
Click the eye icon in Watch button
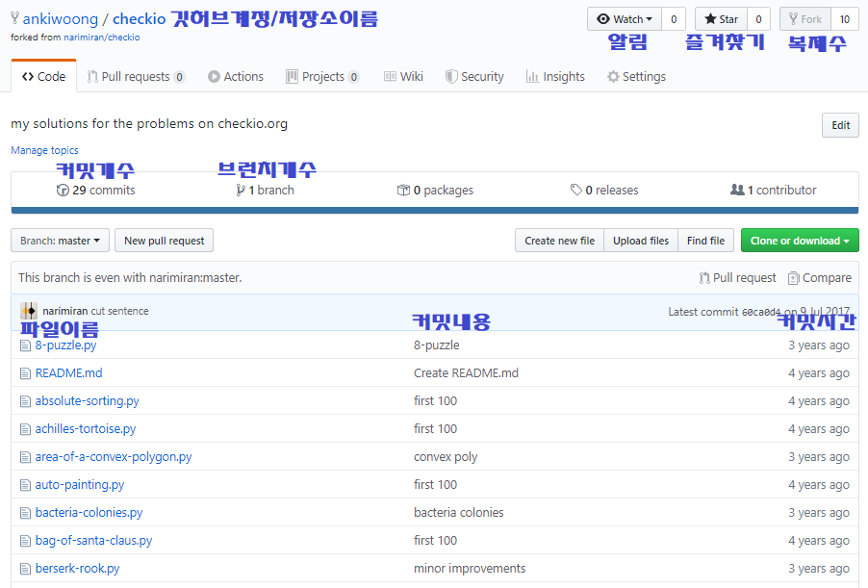coord(602,19)
